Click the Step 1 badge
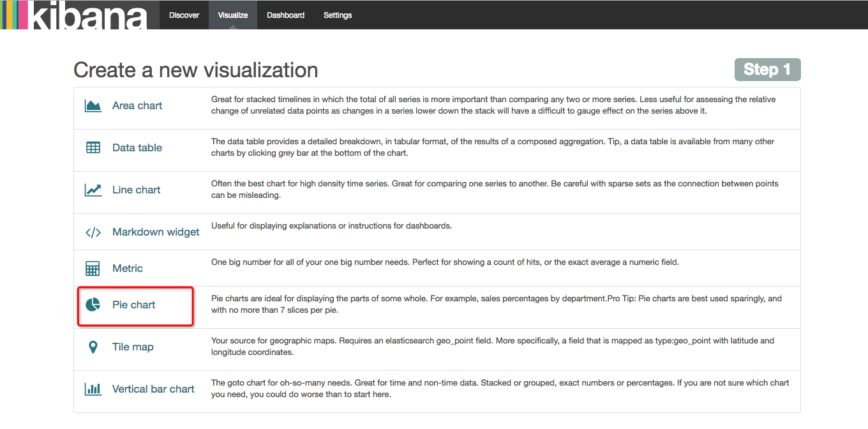 (767, 70)
